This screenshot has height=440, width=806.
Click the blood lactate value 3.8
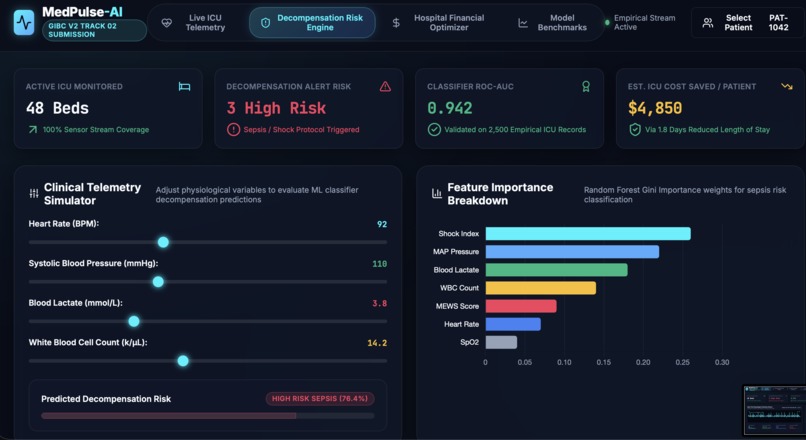pos(379,303)
